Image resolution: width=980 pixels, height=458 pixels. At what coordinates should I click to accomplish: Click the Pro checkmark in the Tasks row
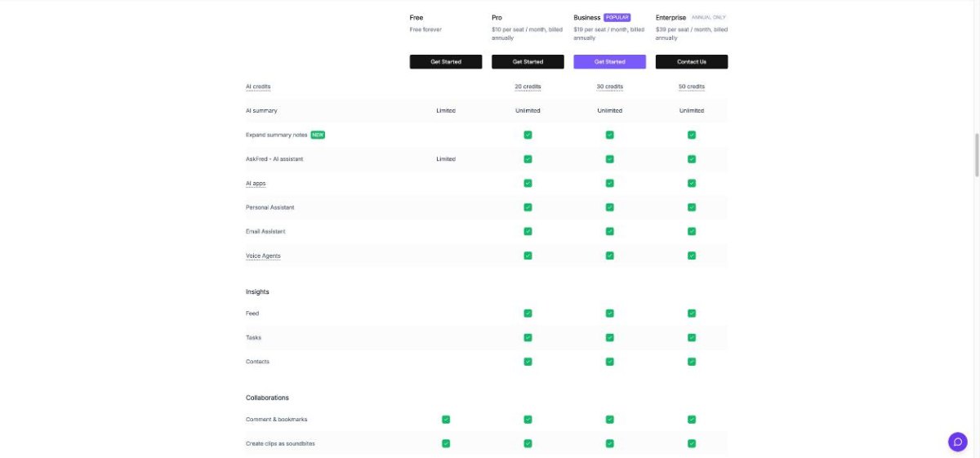(528, 337)
